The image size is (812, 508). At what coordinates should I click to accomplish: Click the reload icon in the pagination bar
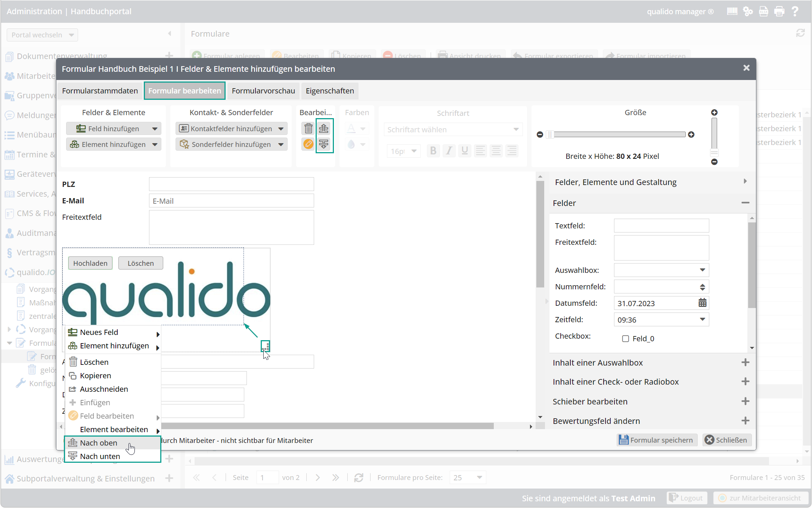[x=359, y=477]
